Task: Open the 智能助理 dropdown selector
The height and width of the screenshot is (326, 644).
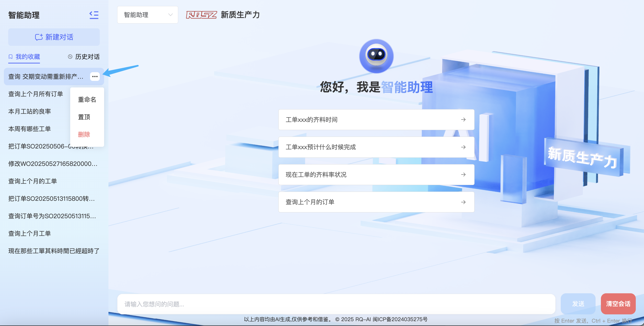Action: point(147,15)
